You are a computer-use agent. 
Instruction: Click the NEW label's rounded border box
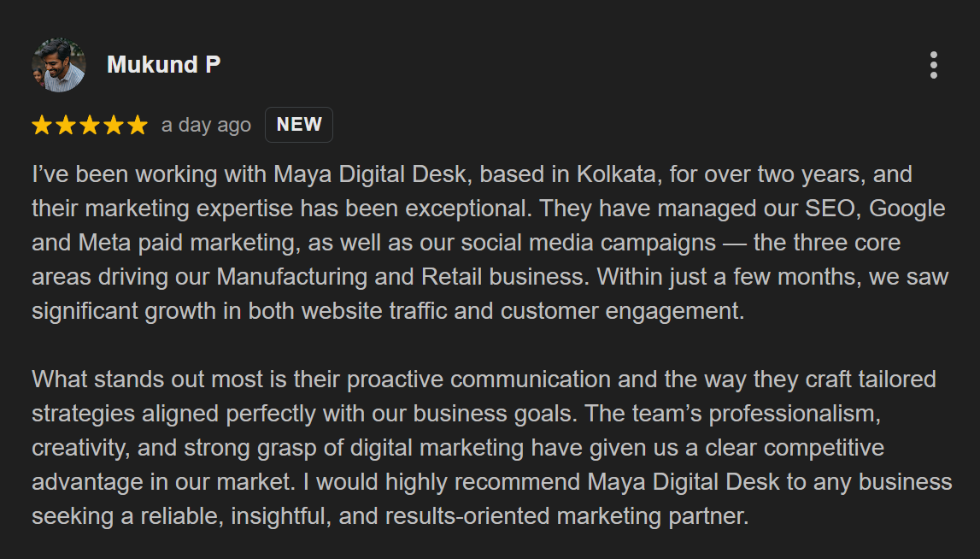click(x=298, y=125)
